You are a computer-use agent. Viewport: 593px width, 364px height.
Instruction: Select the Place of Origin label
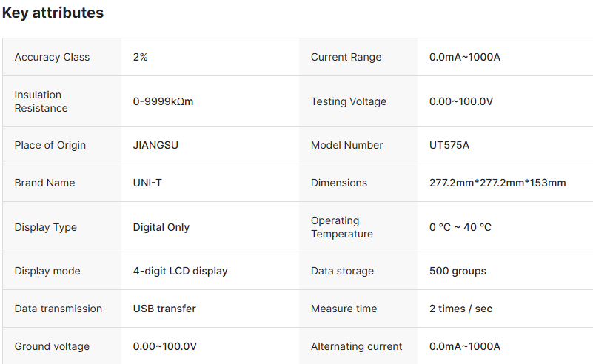tap(50, 145)
